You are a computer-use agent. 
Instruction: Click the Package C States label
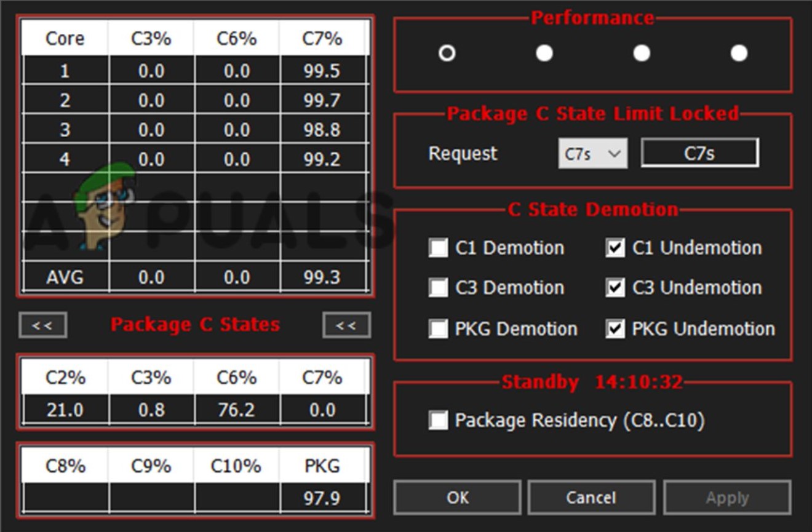[x=195, y=324]
